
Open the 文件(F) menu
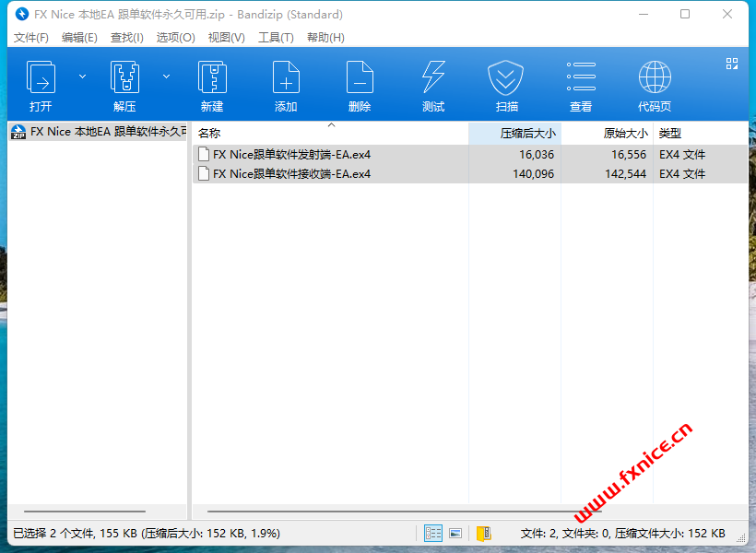[30, 38]
